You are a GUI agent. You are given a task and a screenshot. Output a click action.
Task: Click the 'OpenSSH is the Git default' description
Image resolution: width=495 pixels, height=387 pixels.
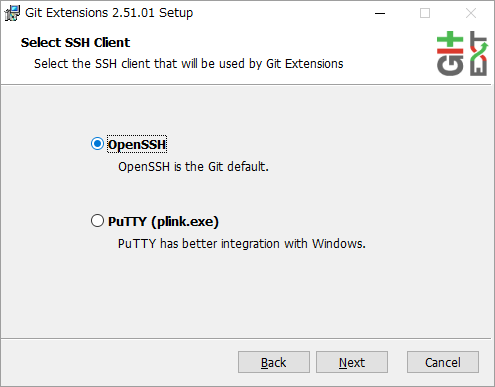193,166
